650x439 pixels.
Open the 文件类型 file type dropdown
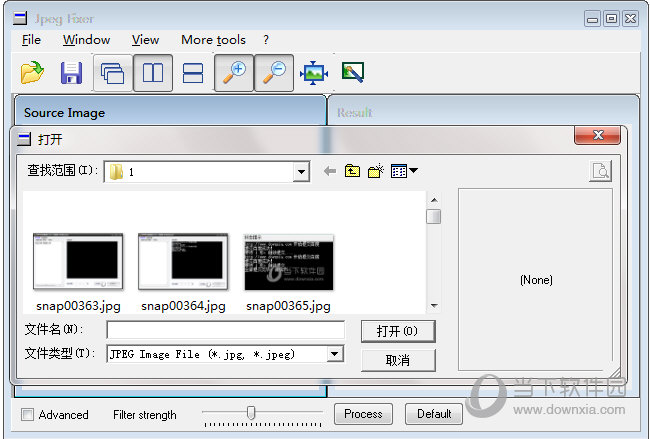pos(335,354)
